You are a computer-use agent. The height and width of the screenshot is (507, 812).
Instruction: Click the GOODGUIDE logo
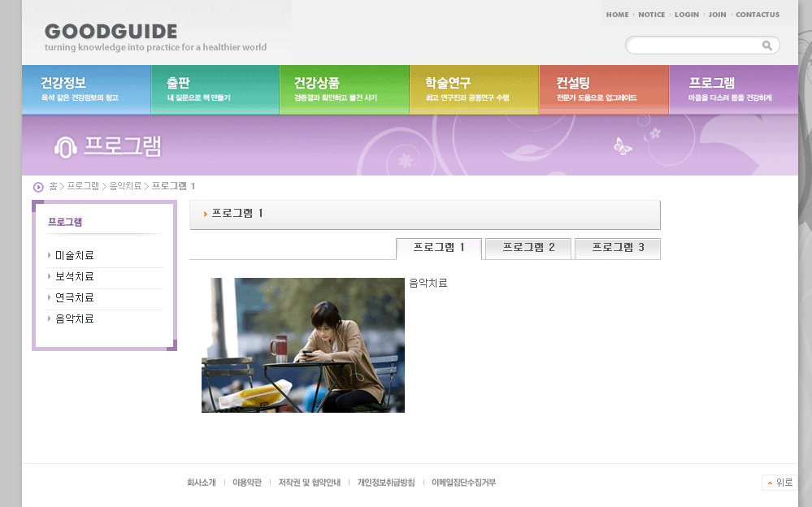click(x=111, y=32)
